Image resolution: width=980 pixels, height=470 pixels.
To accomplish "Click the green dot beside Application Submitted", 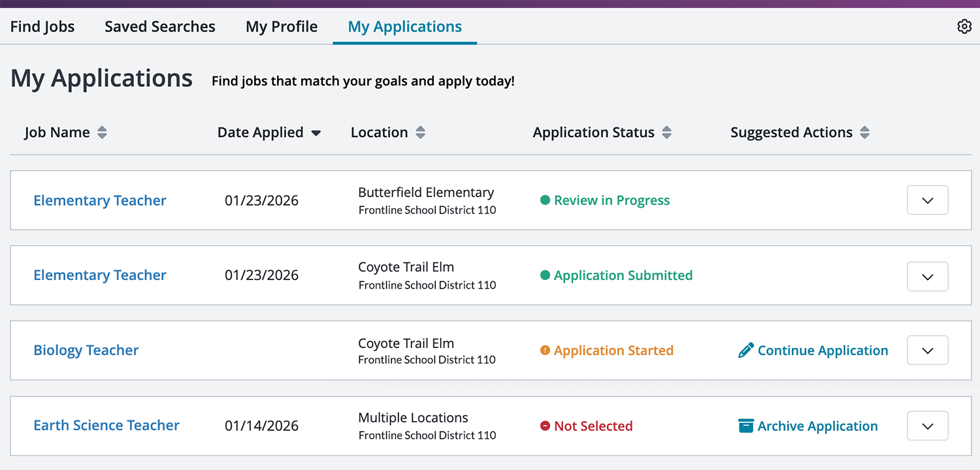I will (545, 275).
